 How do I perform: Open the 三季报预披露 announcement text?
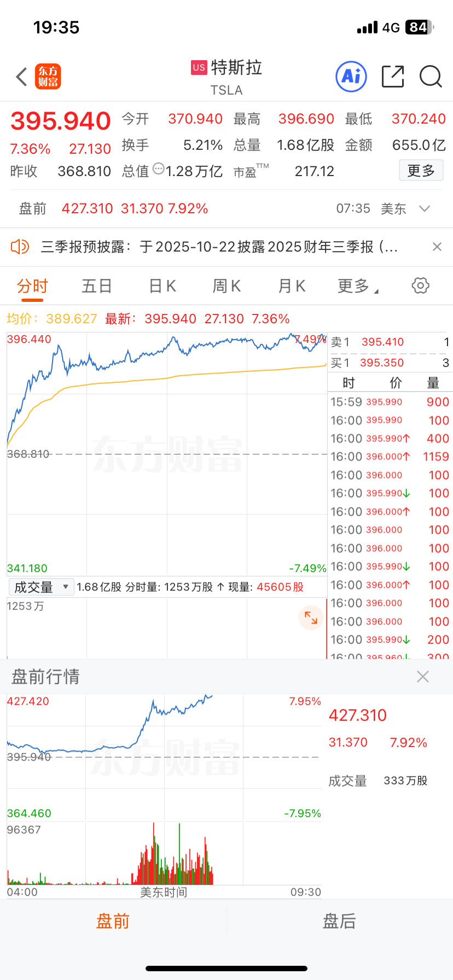[219, 247]
